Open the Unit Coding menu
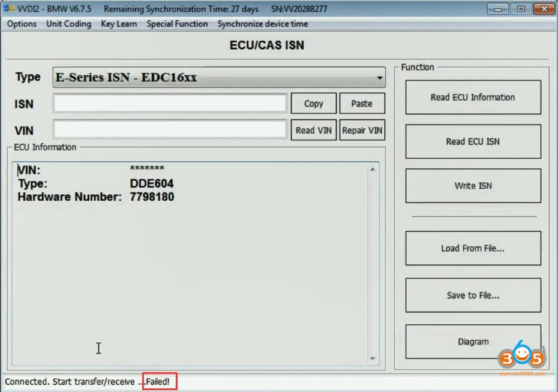This screenshot has height=392, width=558. (68, 24)
